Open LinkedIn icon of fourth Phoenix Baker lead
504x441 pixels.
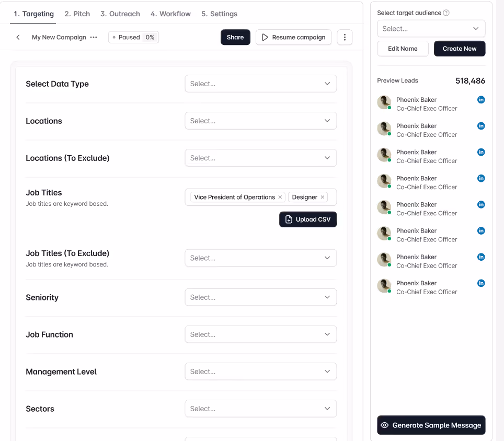point(481,178)
